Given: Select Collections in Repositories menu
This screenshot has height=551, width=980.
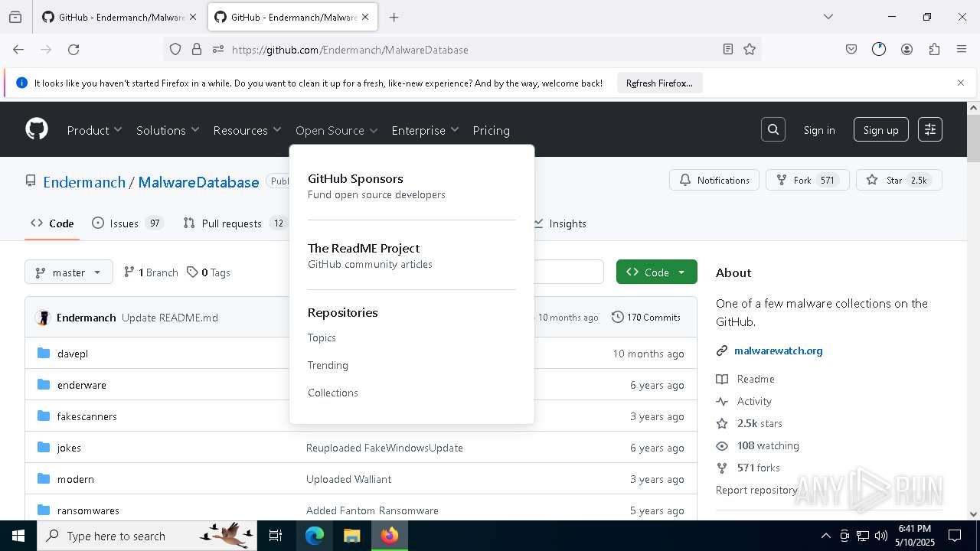Looking at the screenshot, I should (x=332, y=393).
